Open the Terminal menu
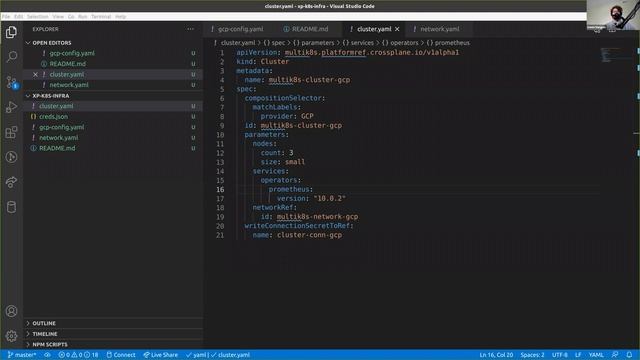The height and width of the screenshot is (360, 640). coord(101,17)
